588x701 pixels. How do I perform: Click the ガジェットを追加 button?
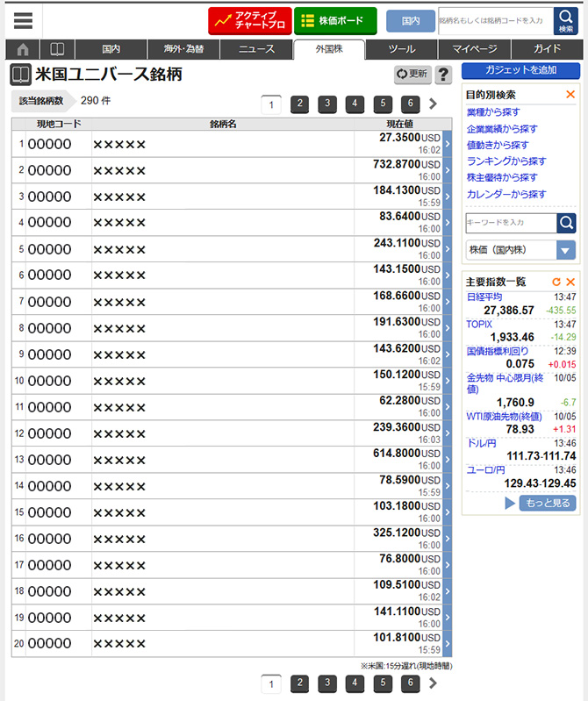click(x=520, y=70)
